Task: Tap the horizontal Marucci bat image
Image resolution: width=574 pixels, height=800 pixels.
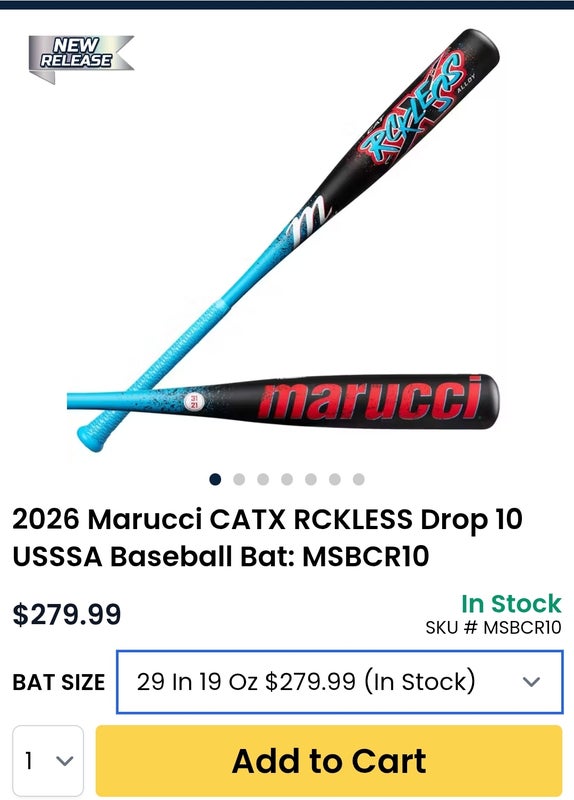Action: pyautogui.click(x=283, y=402)
